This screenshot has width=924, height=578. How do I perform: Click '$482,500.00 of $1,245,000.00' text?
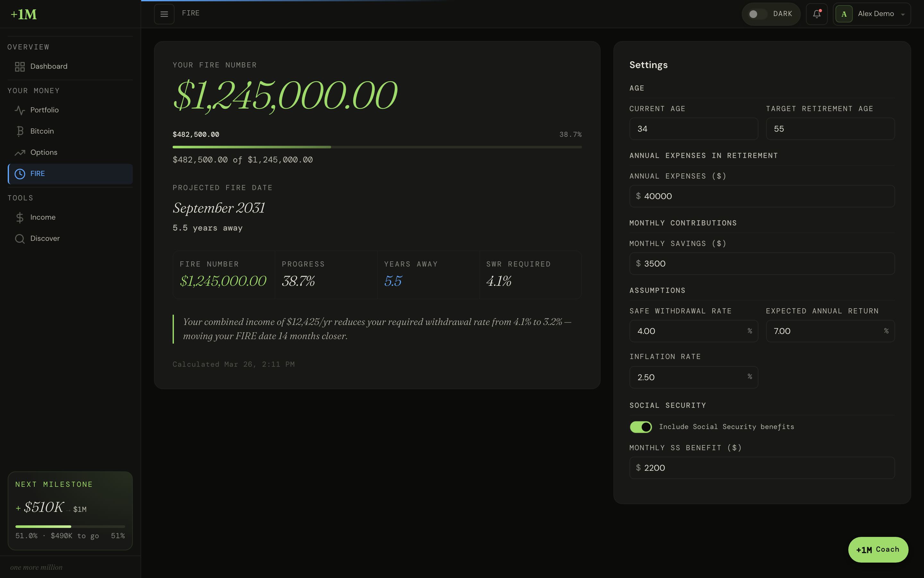[x=243, y=160]
